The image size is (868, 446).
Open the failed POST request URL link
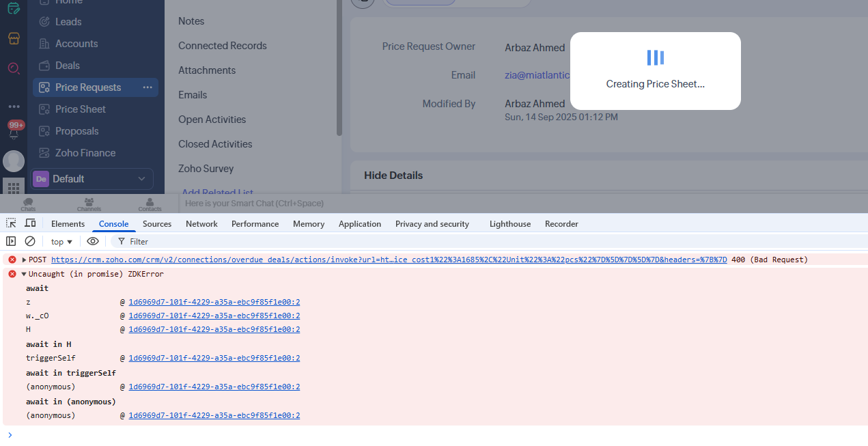pyautogui.click(x=389, y=260)
